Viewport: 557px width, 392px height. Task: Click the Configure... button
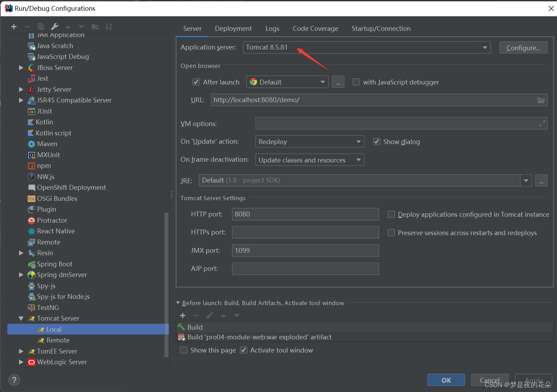pyautogui.click(x=523, y=47)
